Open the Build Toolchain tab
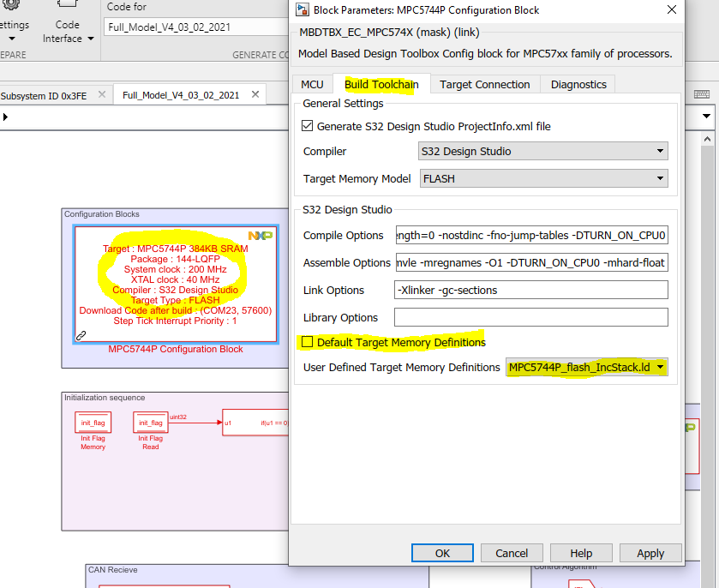Image resolution: width=719 pixels, height=588 pixels. tap(381, 84)
